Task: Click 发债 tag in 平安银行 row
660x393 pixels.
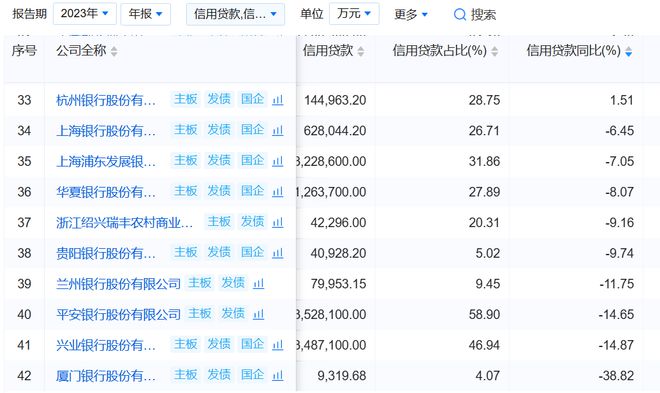Action: point(233,314)
